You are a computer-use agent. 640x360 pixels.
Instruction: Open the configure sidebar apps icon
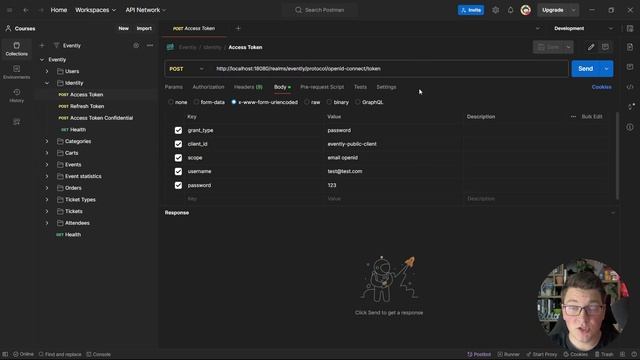coord(16,122)
